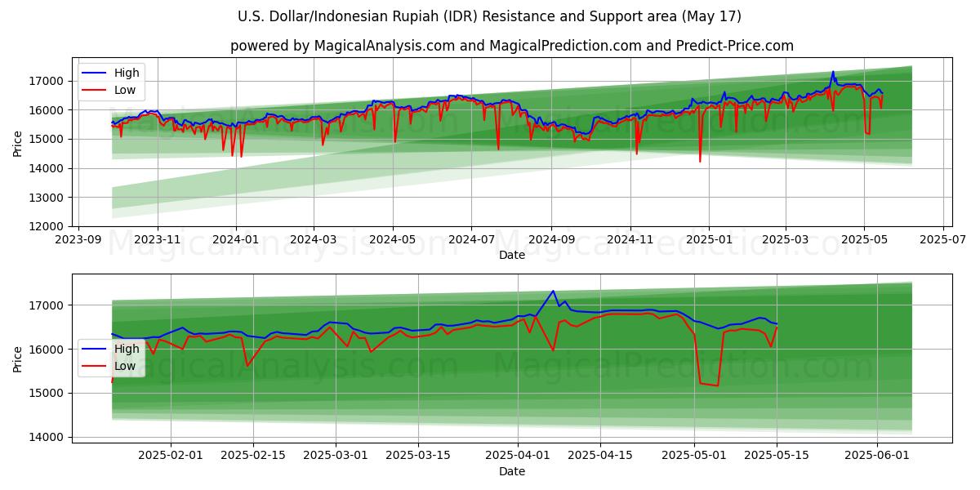Click the 2025-06-01 date tick label
Screen dimensions: 980x490
tap(878, 456)
